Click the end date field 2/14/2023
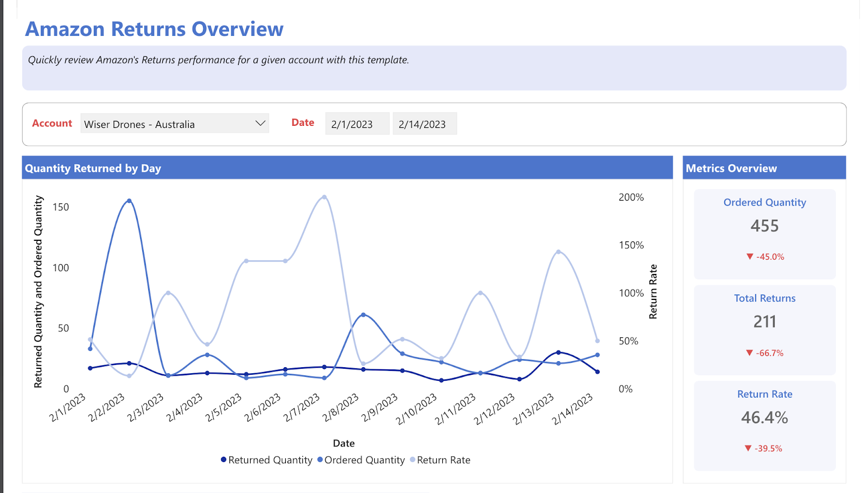Viewport: 868px width, 493px height. click(x=424, y=124)
